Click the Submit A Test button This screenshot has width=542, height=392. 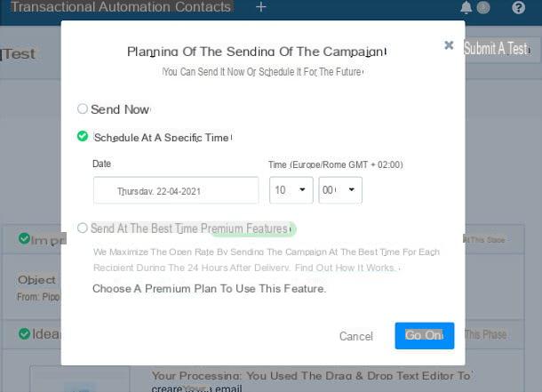click(497, 48)
